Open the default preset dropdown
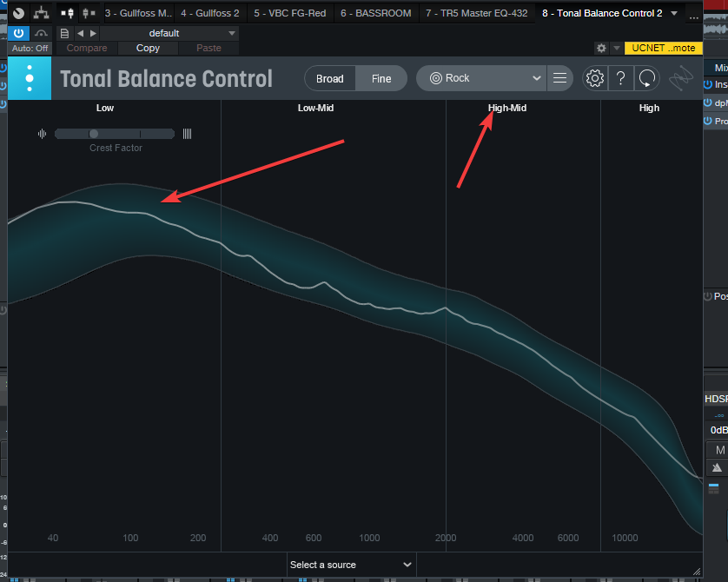Viewport: 728px width, 582px height. [169, 33]
